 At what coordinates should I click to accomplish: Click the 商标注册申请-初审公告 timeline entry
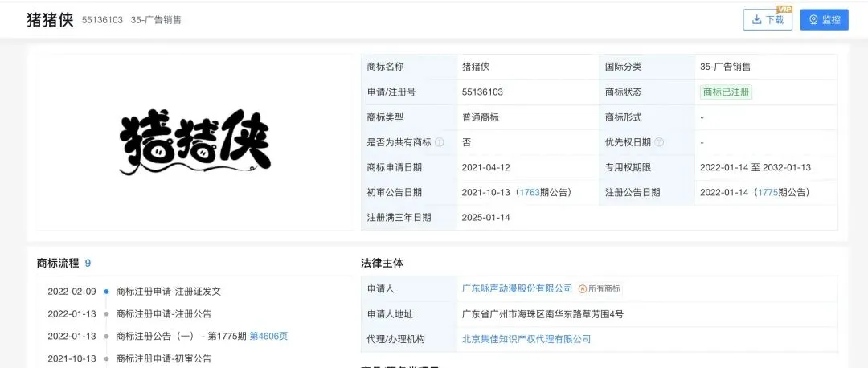163,358
